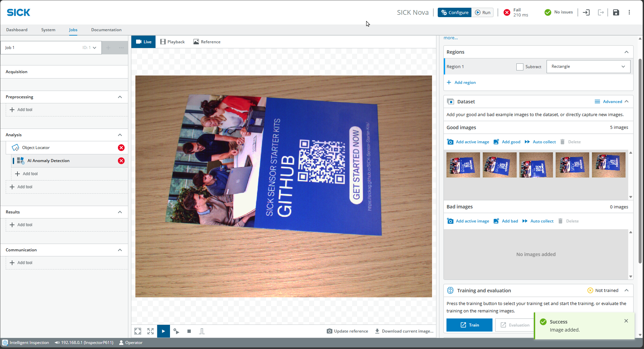The height and width of the screenshot is (349, 644).
Task: Open the System tab
Action: (x=48, y=30)
